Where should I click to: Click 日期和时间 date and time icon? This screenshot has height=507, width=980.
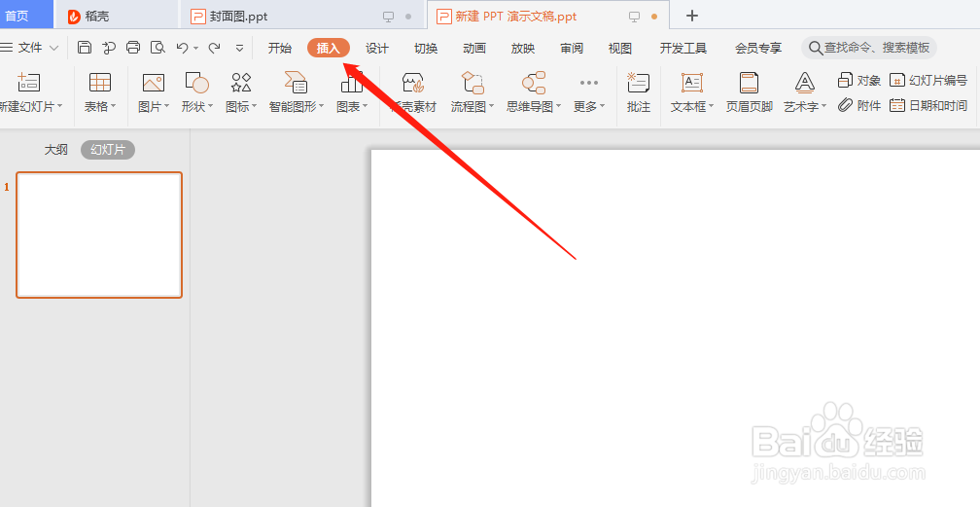click(896, 105)
